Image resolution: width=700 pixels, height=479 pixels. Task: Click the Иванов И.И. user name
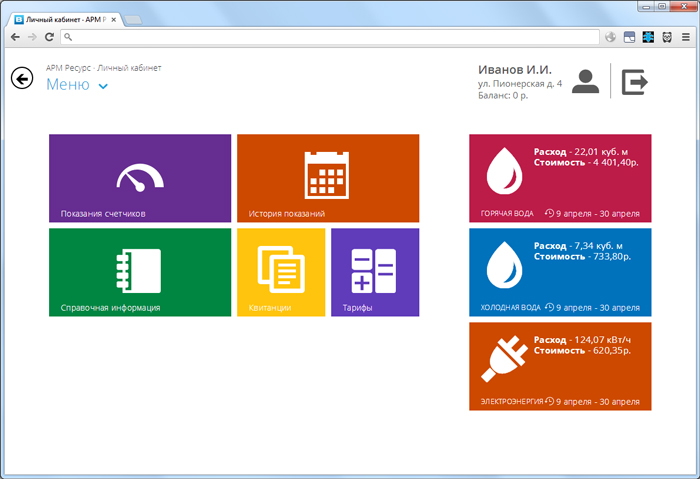pyautogui.click(x=514, y=69)
